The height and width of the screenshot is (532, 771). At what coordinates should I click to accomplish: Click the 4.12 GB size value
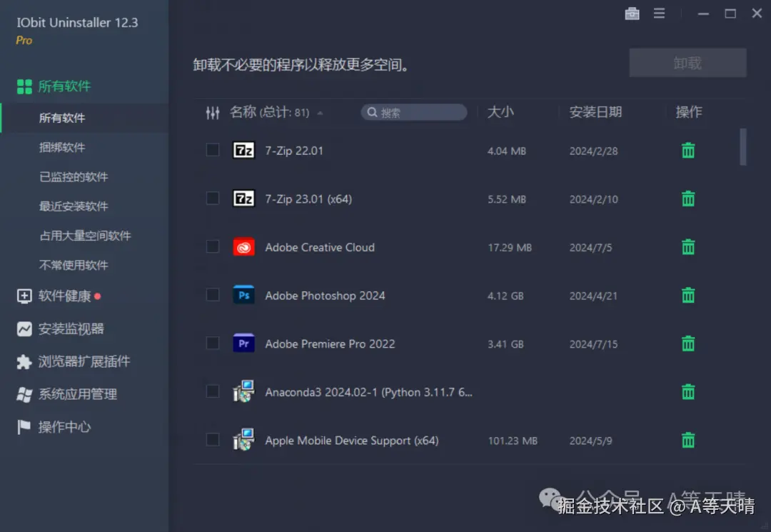click(x=505, y=296)
